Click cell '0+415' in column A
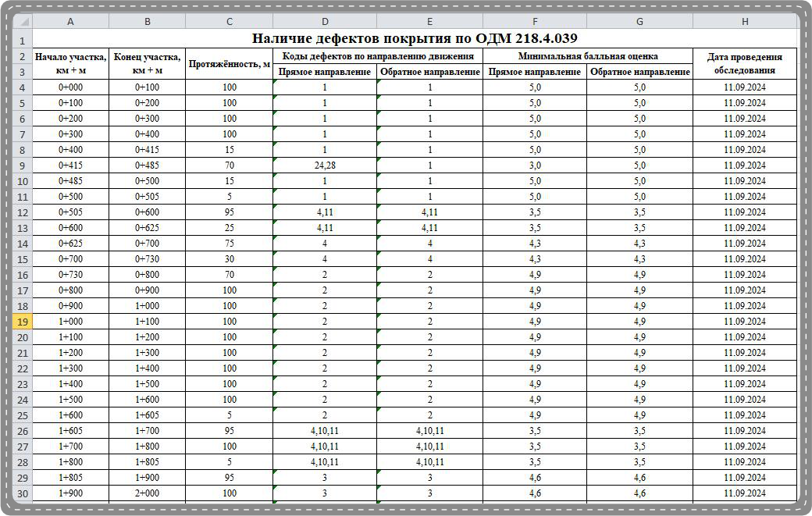The width and height of the screenshot is (812, 516). 70,165
